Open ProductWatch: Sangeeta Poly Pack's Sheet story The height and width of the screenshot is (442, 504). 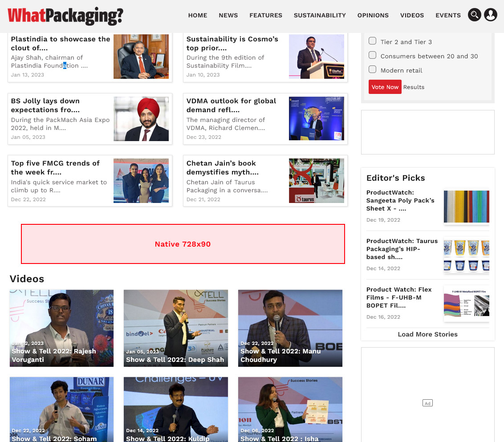point(400,200)
